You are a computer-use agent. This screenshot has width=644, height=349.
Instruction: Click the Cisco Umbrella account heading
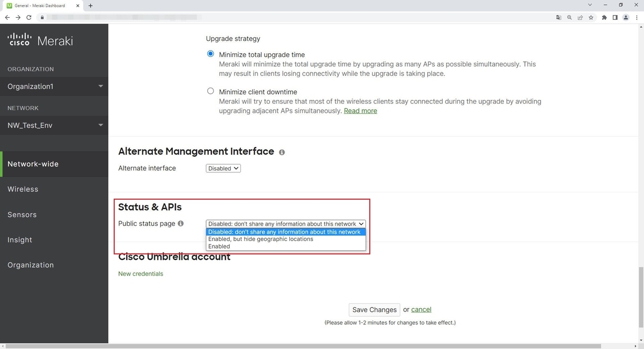click(174, 257)
